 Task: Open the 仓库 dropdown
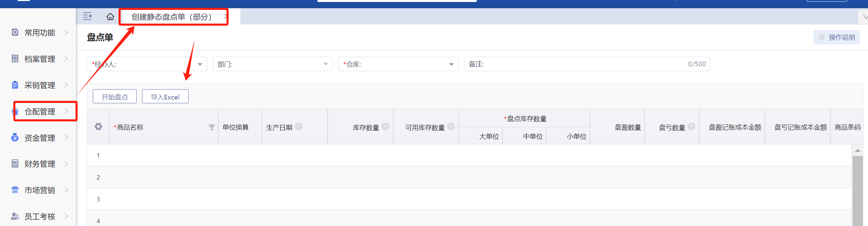pyautogui.click(x=451, y=64)
